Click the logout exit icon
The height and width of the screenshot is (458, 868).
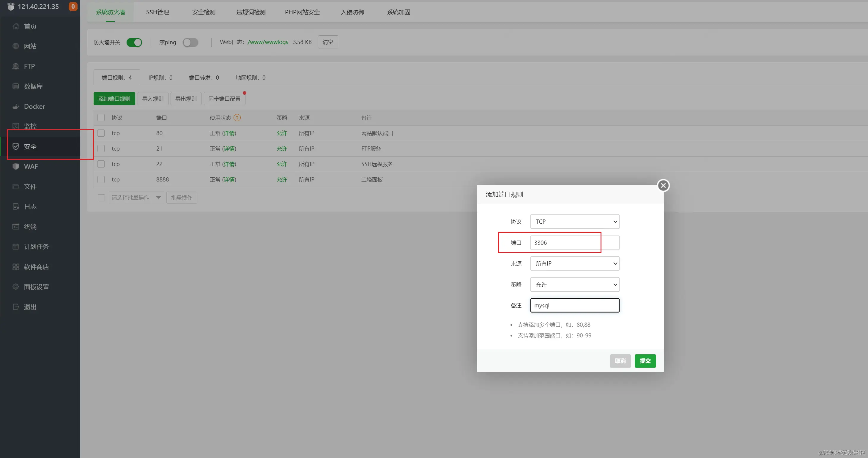coord(16,307)
